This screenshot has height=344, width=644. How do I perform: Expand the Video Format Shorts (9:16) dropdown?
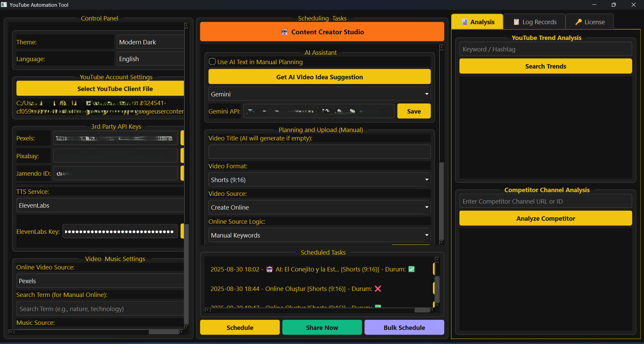pos(319,180)
